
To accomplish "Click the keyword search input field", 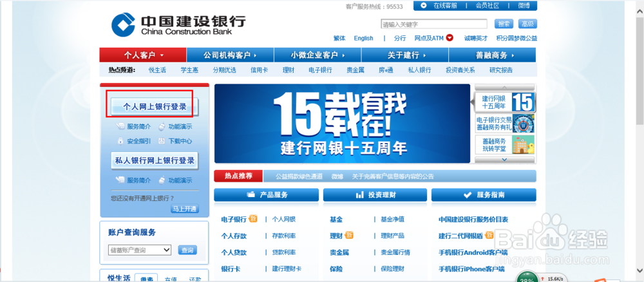I will (434, 24).
